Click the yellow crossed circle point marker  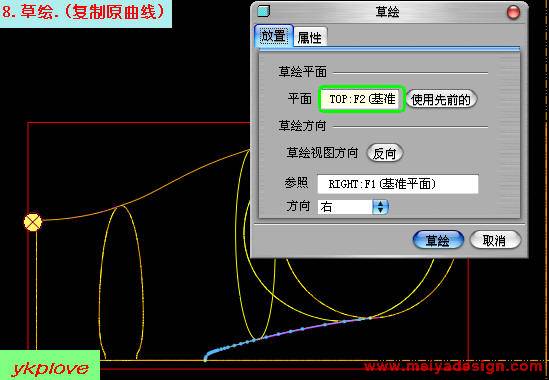point(33,222)
